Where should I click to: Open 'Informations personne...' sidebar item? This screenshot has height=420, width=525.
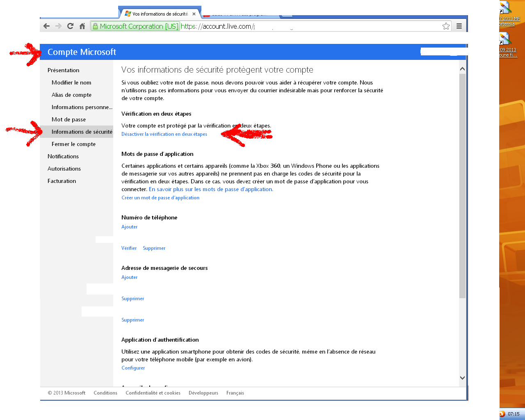point(82,107)
